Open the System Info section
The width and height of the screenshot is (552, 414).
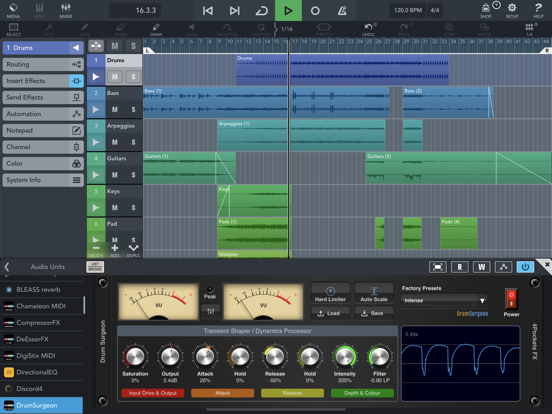[43, 180]
